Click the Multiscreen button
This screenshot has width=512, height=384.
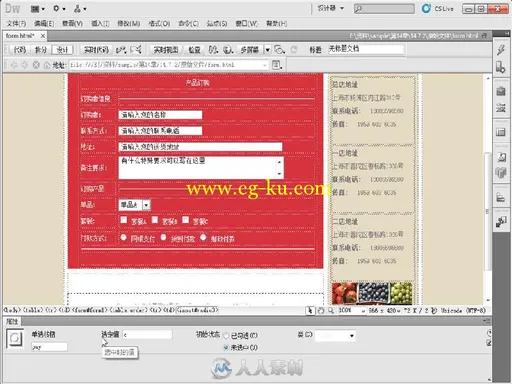coord(250,50)
